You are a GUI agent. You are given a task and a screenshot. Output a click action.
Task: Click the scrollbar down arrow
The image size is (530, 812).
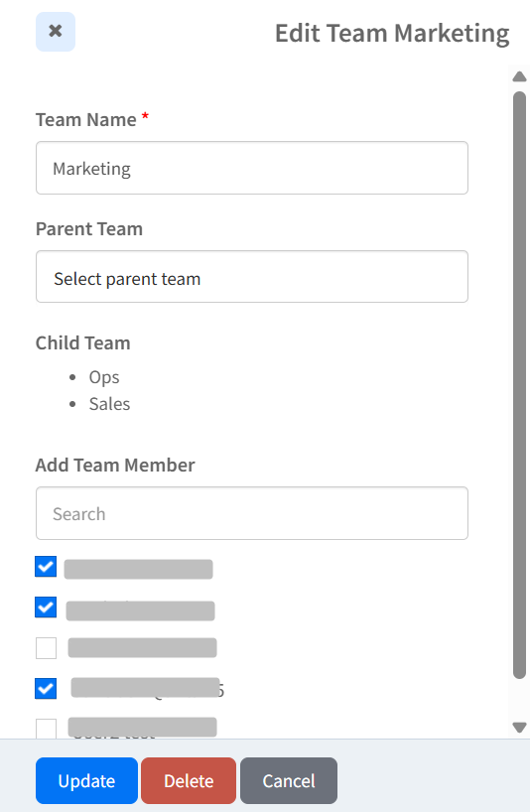[519, 727]
